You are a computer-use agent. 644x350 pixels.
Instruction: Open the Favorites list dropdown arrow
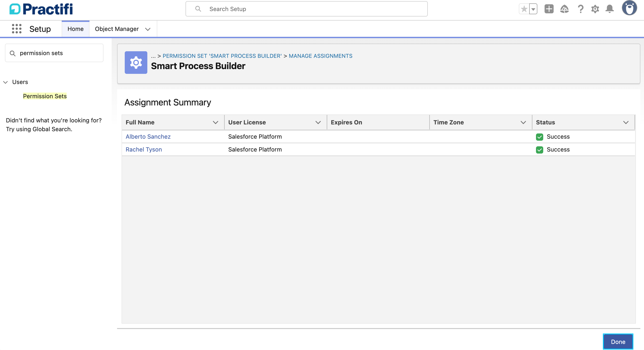coord(533,9)
